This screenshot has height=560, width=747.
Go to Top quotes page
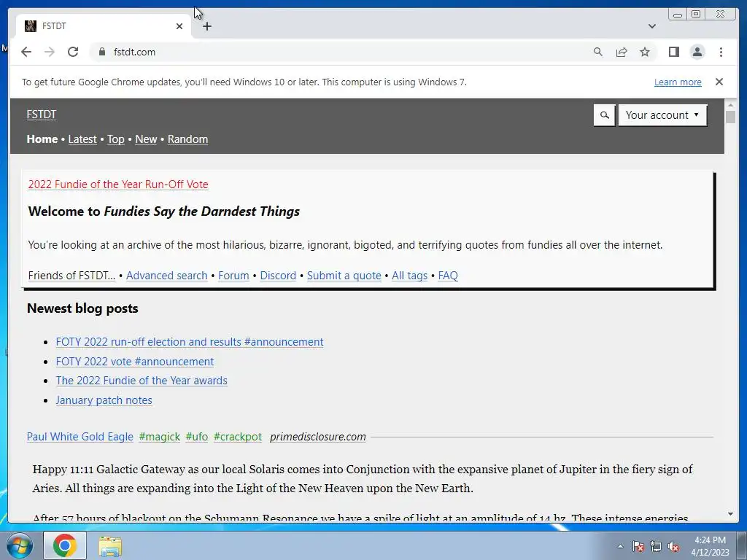tap(116, 139)
